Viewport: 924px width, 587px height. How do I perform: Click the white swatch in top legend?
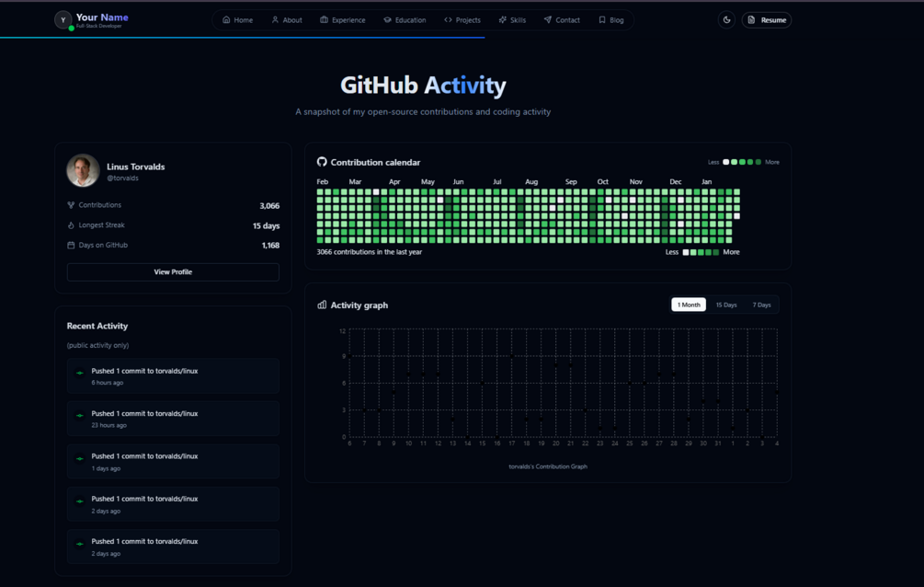coord(726,162)
